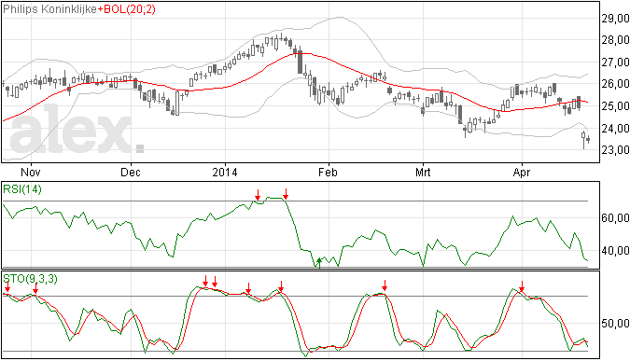
Task: Click the '24,00' price axis value
Action: point(615,129)
